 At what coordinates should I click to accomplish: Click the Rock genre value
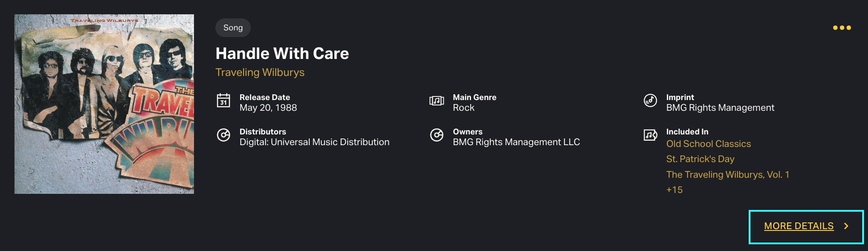click(x=463, y=108)
